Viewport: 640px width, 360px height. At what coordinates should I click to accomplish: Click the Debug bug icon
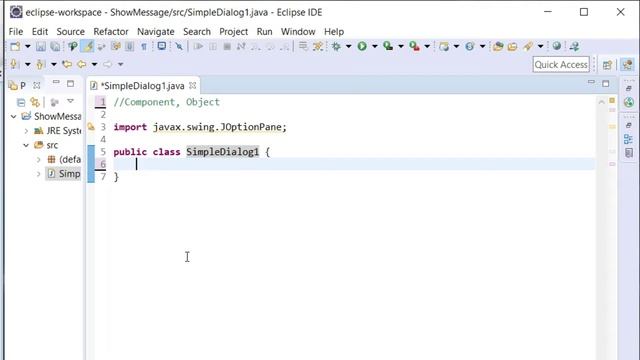[336, 46]
